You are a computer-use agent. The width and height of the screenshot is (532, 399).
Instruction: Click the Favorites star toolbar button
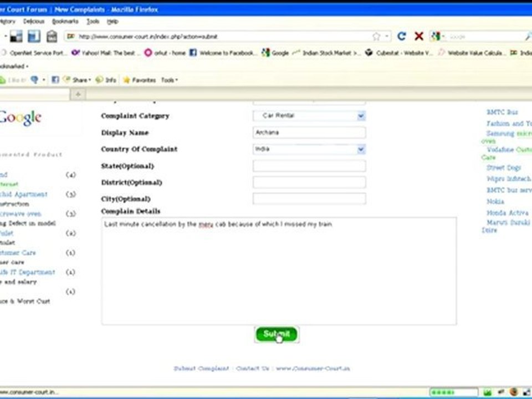[140, 80]
